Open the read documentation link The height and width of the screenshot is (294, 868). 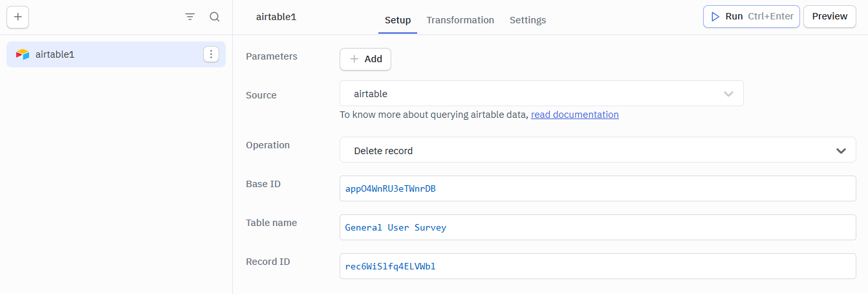click(574, 115)
